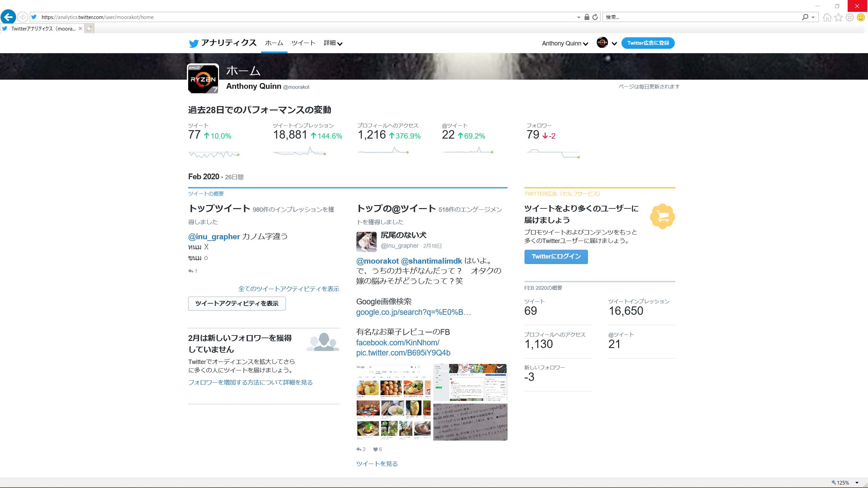Click ツイートアクティビティを表示 button
Viewport: 868px width, 488px height.
click(x=237, y=303)
